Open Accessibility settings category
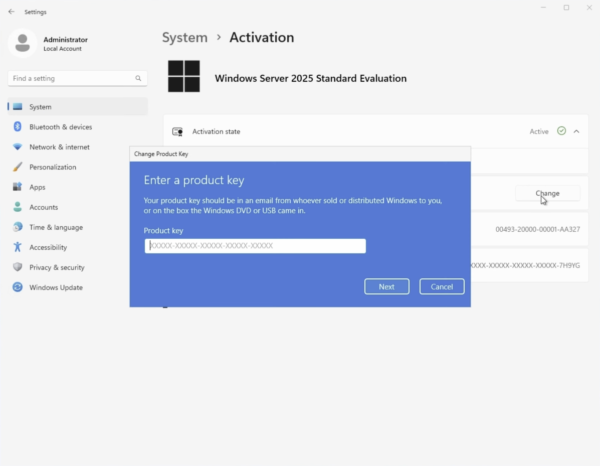The width and height of the screenshot is (600, 466). (x=77, y=247)
